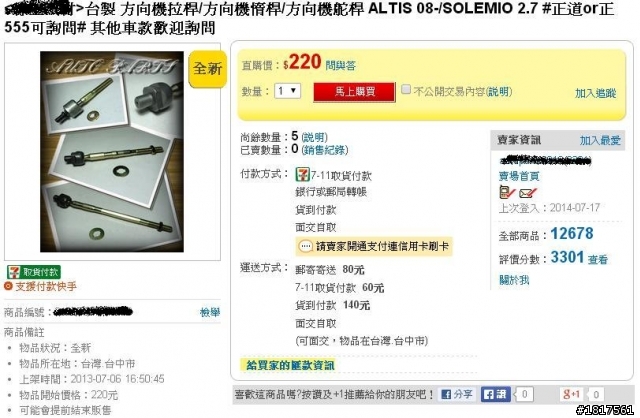
Task: Click the product photo thumbnail
Action: coord(112,151)
